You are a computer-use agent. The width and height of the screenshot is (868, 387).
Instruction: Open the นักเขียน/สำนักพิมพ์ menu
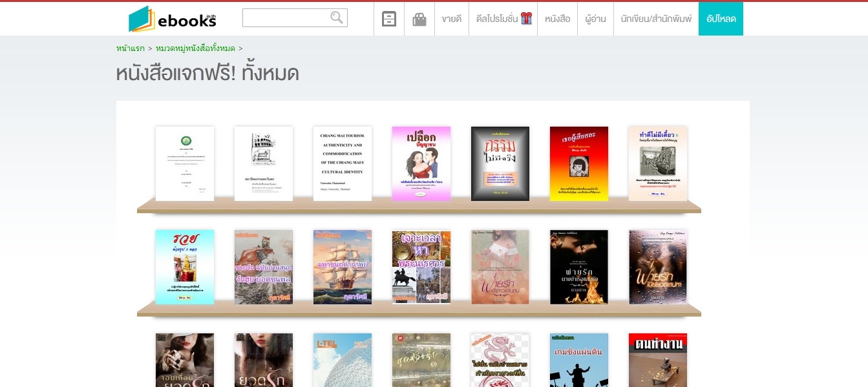click(656, 19)
